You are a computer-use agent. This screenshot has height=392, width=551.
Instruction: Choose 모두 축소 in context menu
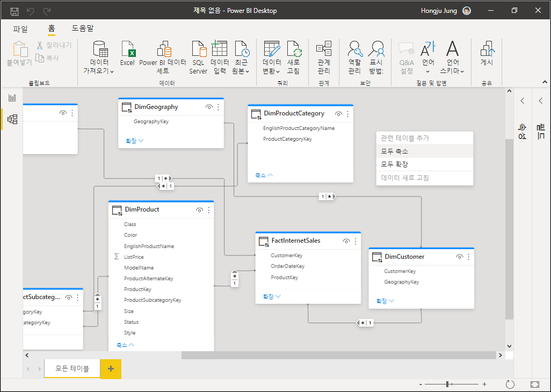point(424,151)
